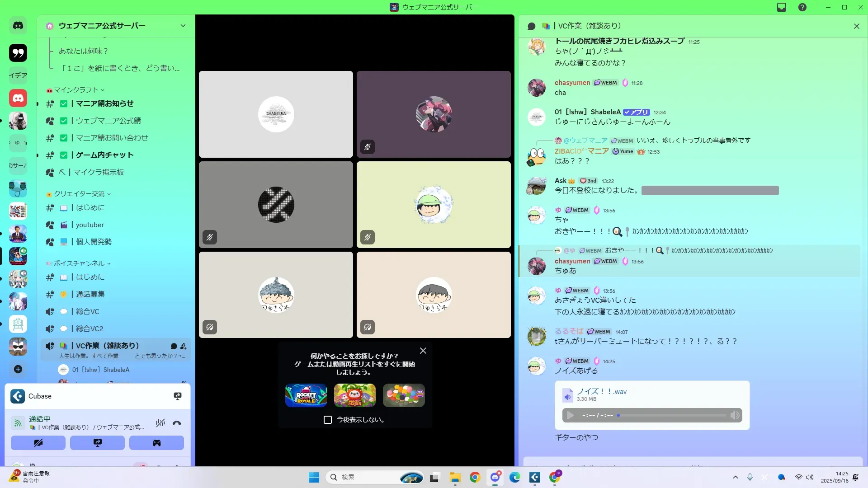Image resolution: width=868 pixels, height=488 pixels.
Task: Turn on camera in call panel
Action: pos(38,443)
